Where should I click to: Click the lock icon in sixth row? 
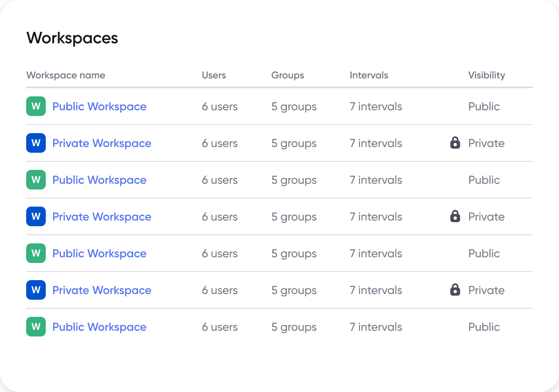pos(455,290)
